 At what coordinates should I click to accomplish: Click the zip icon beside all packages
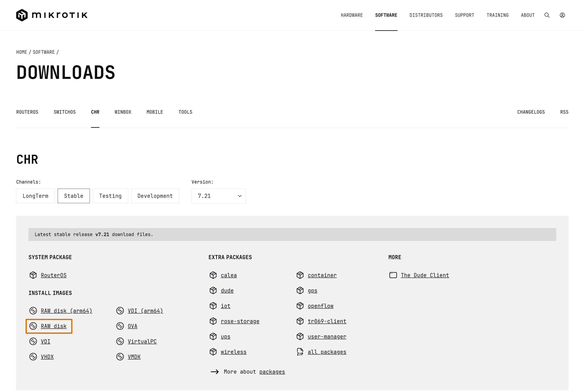pos(300,352)
